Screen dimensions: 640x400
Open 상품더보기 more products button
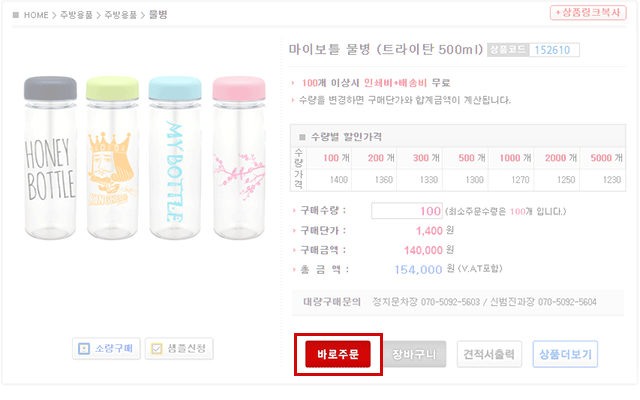pos(565,354)
